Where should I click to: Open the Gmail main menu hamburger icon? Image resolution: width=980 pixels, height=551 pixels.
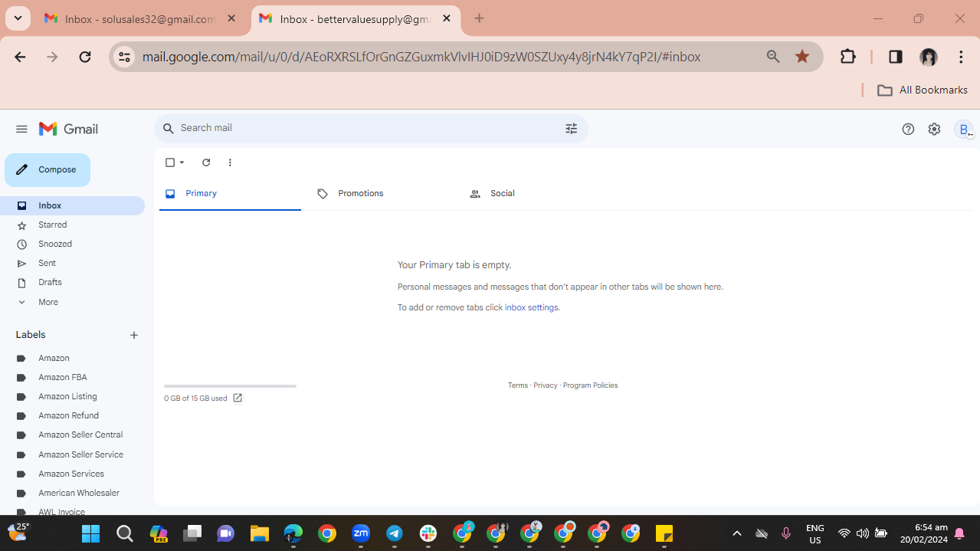pos(21,129)
